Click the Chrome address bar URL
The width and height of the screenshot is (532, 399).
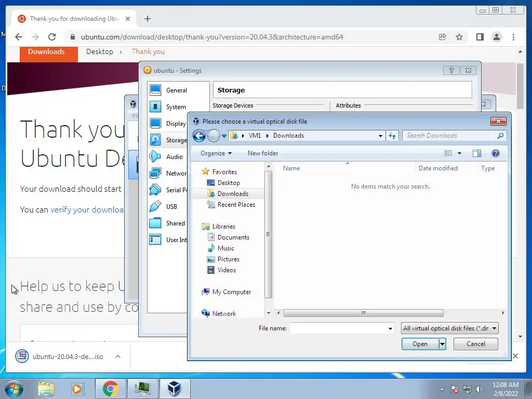pos(212,37)
